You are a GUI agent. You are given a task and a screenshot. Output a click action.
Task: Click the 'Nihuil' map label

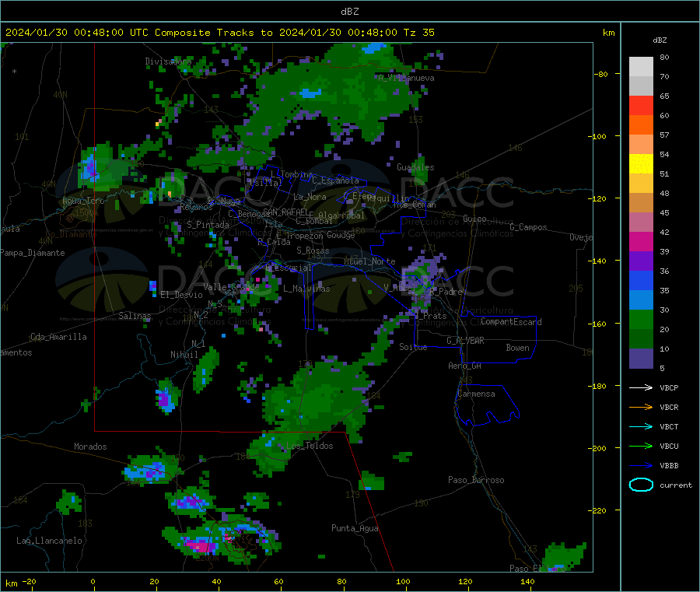[184, 355]
